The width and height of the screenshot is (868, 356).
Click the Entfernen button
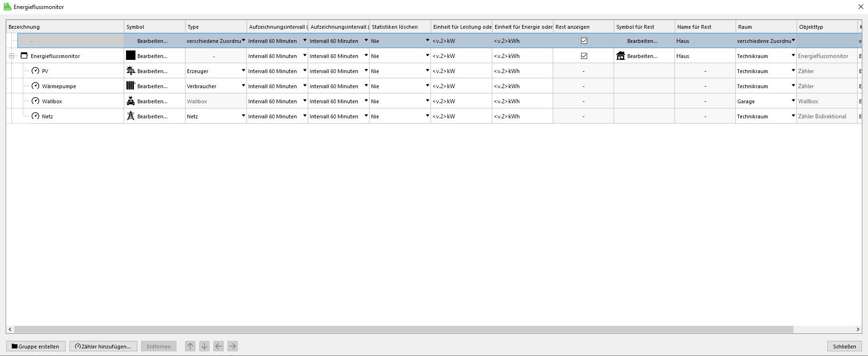pos(159,347)
